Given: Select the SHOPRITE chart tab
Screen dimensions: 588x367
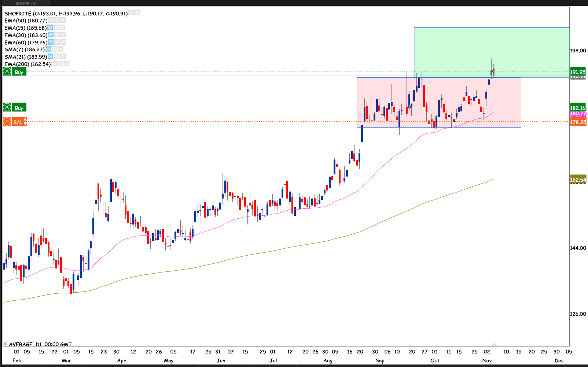Looking at the screenshot, I should [x=26, y=3].
